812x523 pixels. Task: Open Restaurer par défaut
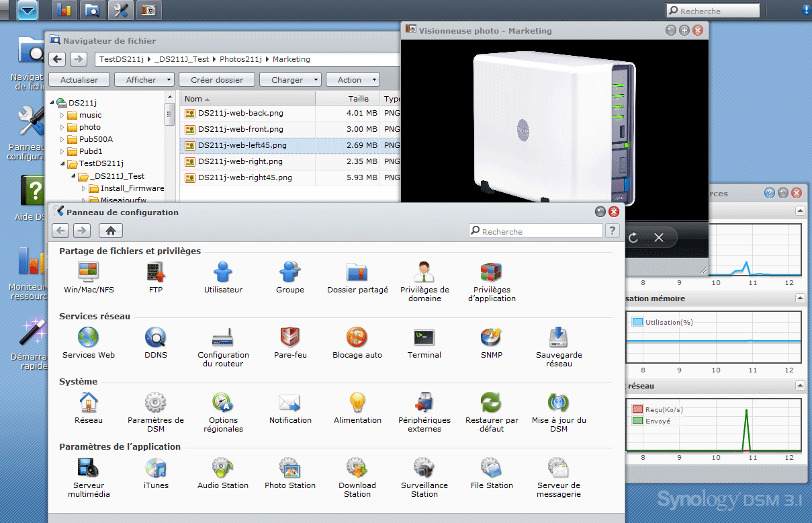(x=492, y=412)
